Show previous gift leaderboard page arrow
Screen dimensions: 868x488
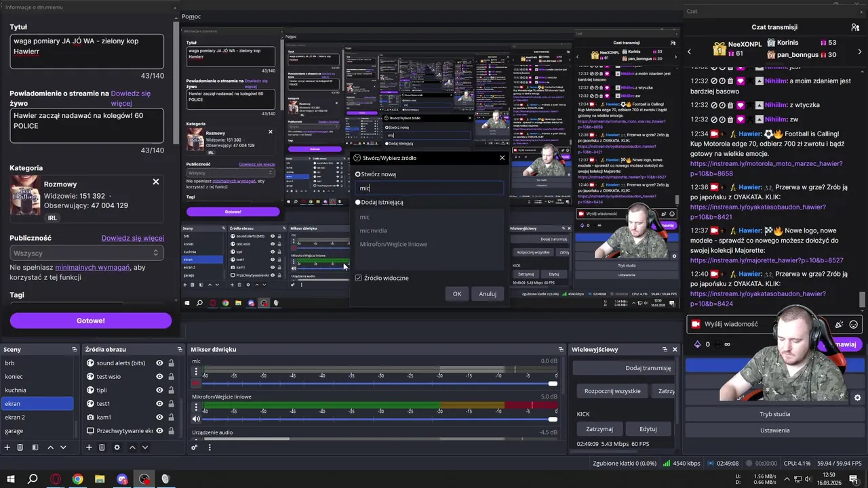point(689,52)
